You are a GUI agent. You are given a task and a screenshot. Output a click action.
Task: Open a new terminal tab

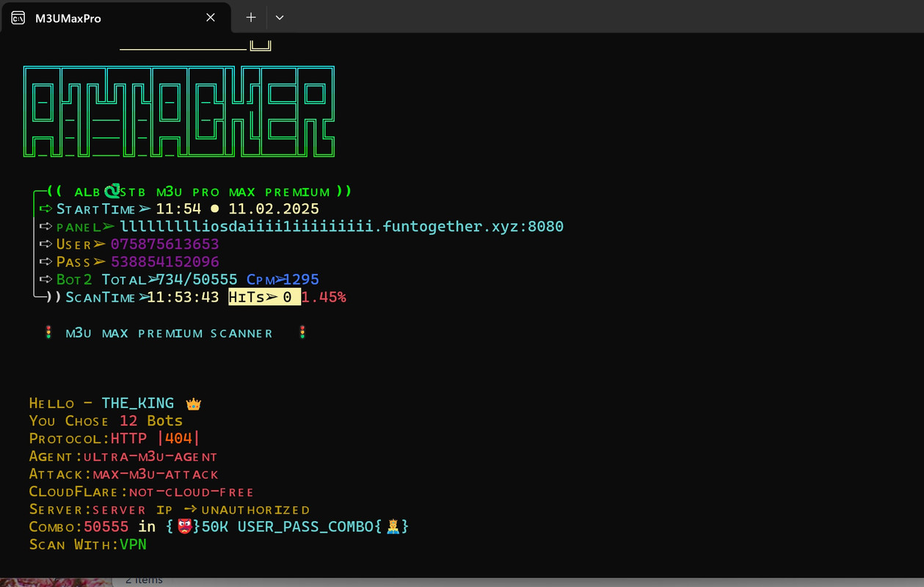pyautogui.click(x=251, y=18)
